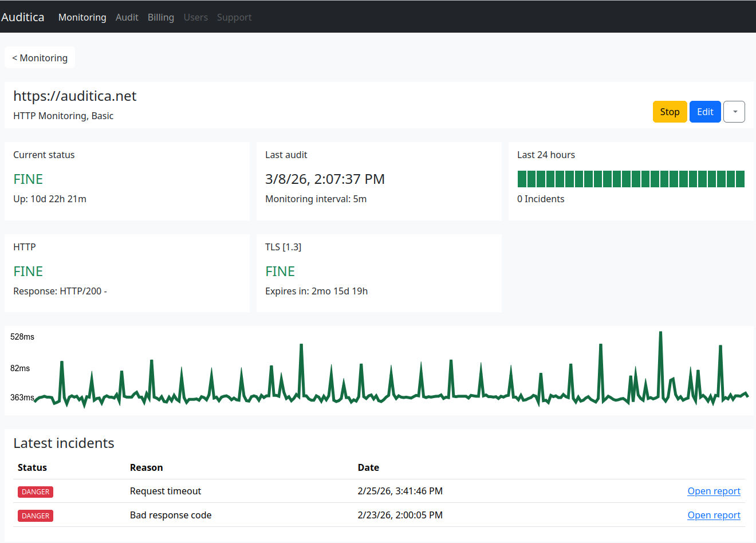Viewport: 756px width, 543px height.
Task: Expand the Status column header
Action: (31, 467)
